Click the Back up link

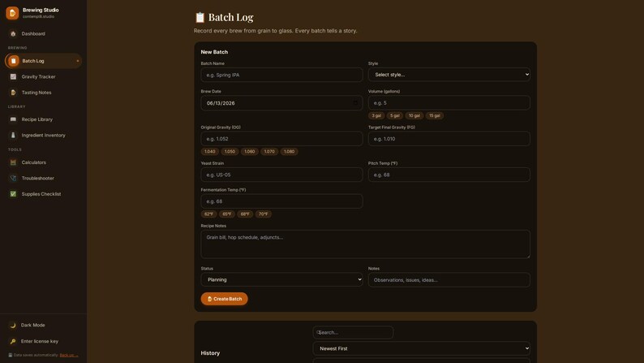[x=69, y=355]
